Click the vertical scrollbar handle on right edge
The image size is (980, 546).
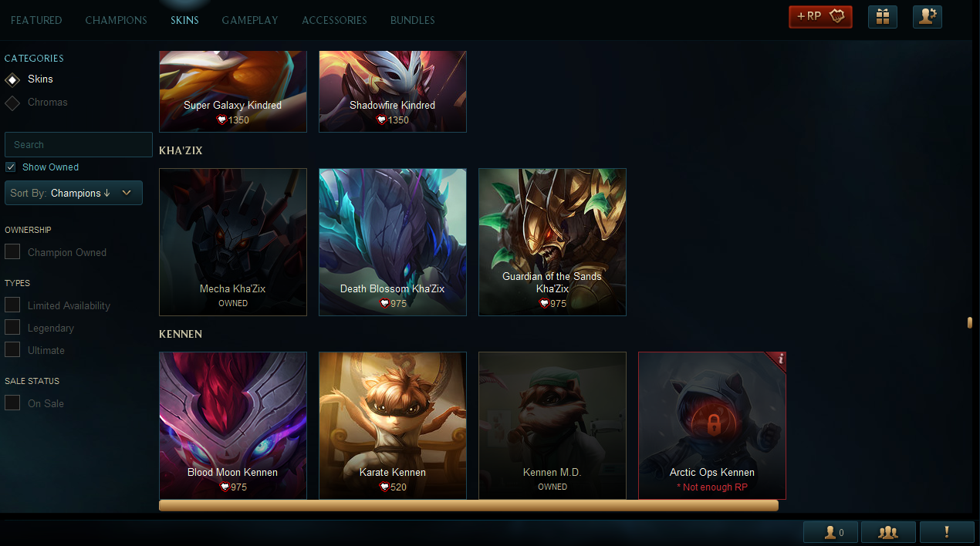[x=970, y=322]
